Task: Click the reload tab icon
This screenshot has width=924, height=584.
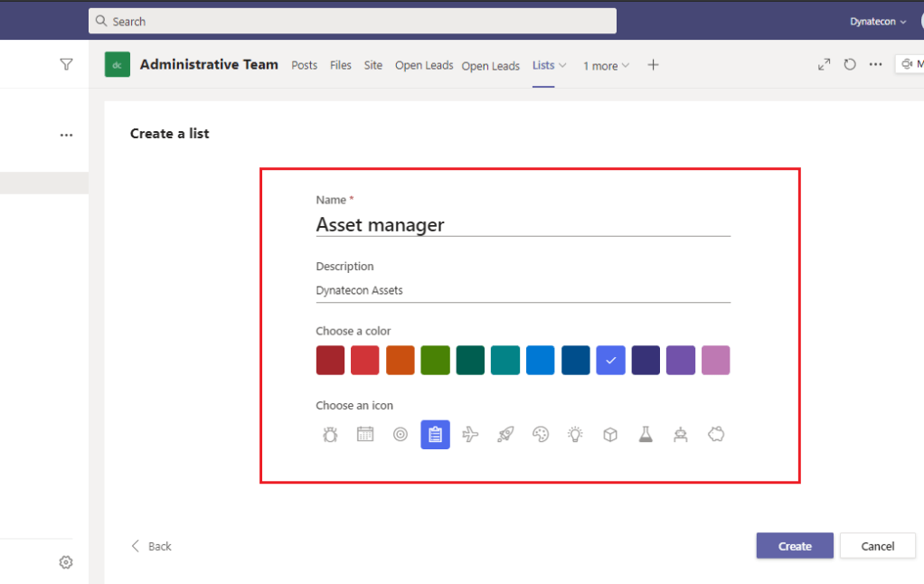Action: click(x=850, y=65)
